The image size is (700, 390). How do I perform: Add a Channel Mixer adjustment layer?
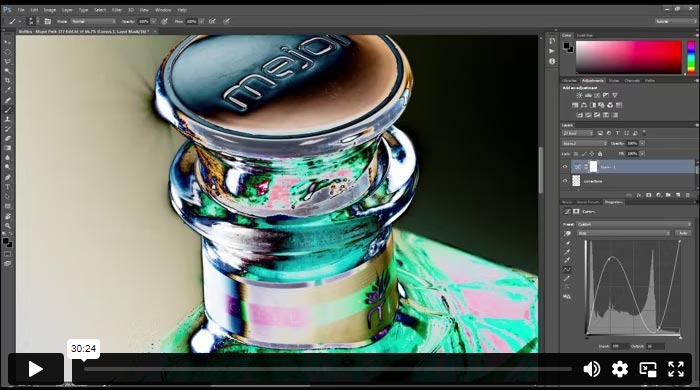click(x=610, y=105)
